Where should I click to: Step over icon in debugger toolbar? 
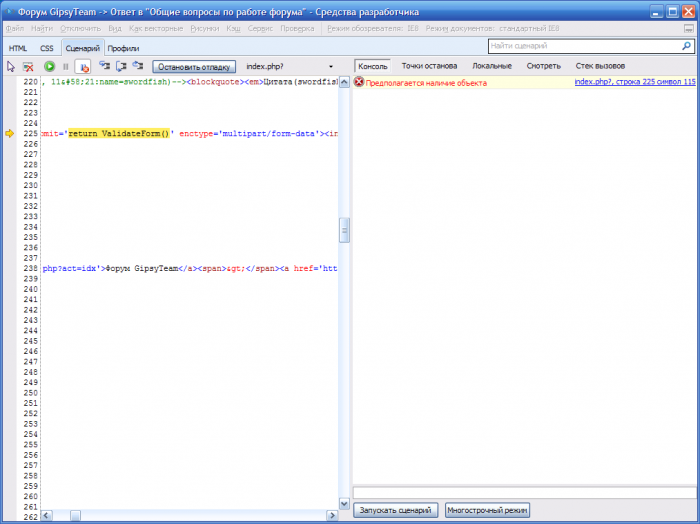(x=121, y=66)
